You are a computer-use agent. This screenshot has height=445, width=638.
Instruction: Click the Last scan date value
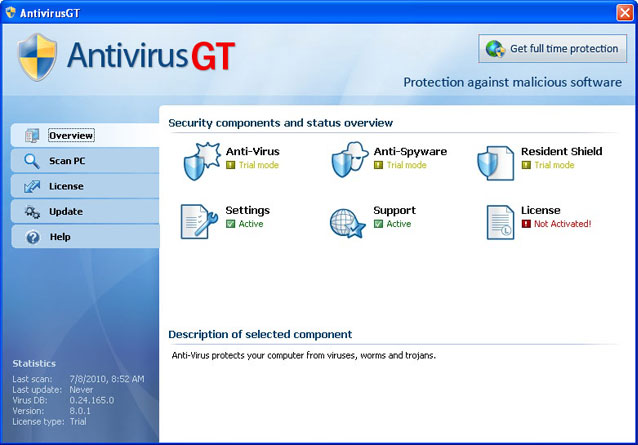[x=107, y=379]
